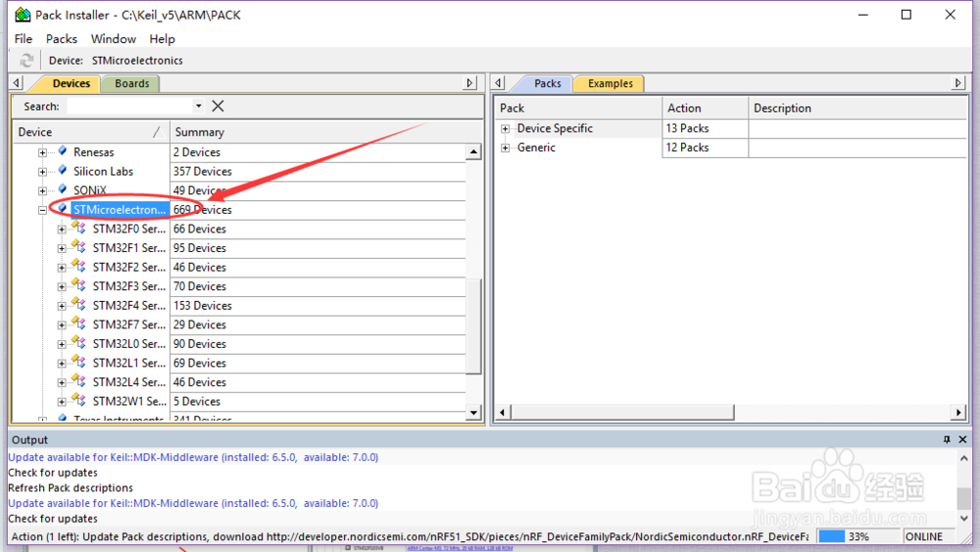This screenshot has height=552, width=980.
Task: Click the '13 Packs' action cell
Action: [x=705, y=128]
